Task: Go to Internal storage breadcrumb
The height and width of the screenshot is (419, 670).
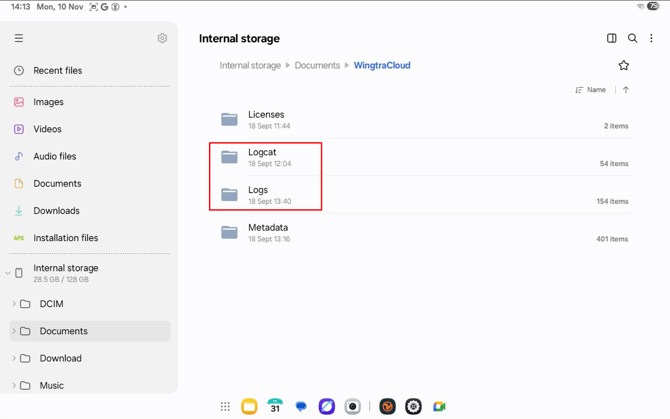Action: point(250,65)
